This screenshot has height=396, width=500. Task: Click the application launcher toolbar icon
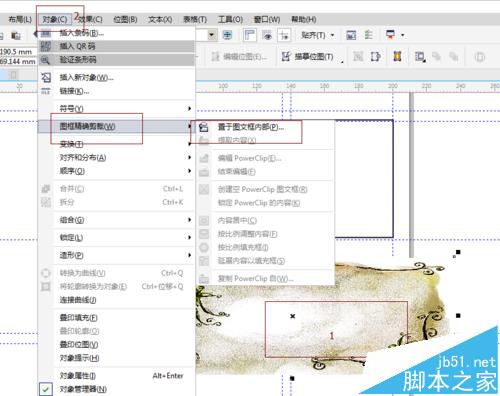[x=390, y=34]
